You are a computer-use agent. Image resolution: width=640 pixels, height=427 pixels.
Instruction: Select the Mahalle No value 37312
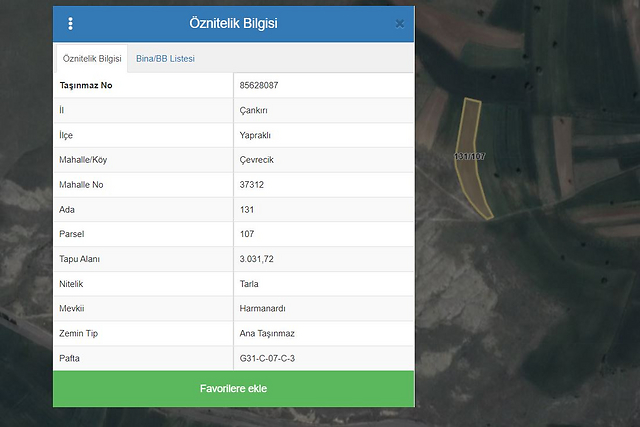(x=253, y=185)
